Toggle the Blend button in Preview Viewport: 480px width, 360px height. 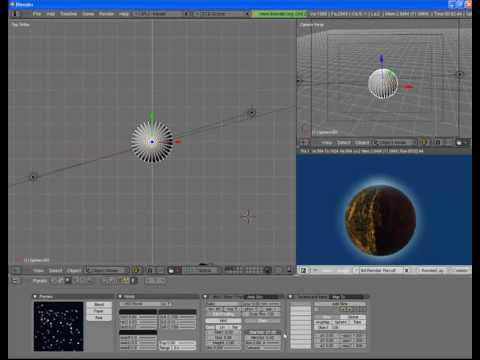[x=99, y=305]
